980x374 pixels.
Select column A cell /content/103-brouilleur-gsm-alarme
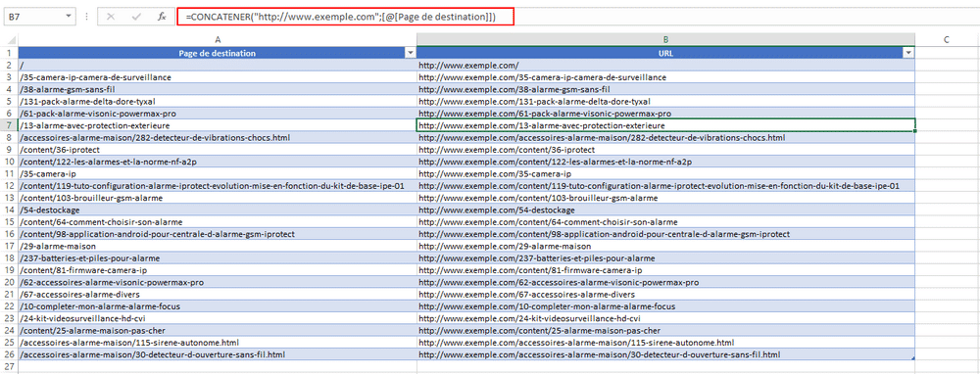tap(217, 198)
